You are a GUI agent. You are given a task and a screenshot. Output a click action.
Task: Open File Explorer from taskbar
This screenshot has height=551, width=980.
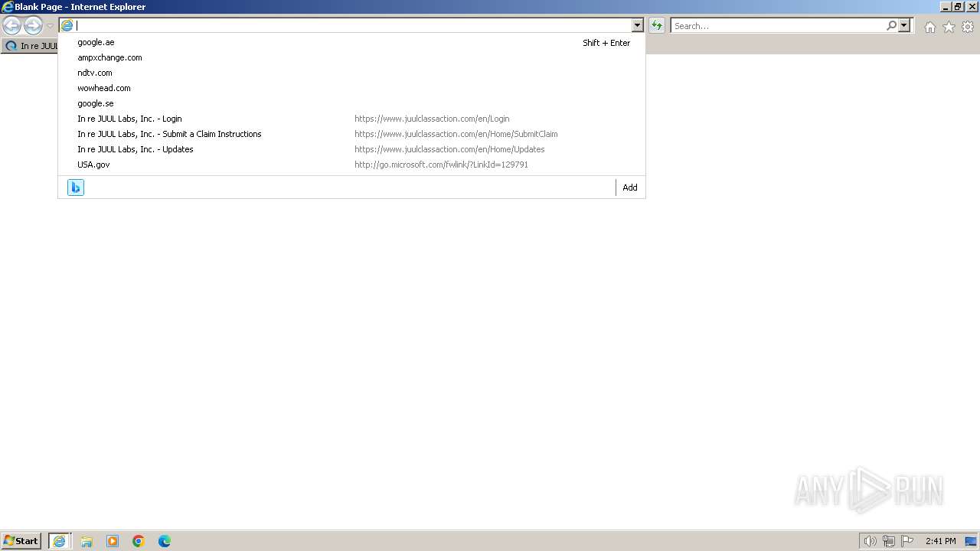(87, 541)
